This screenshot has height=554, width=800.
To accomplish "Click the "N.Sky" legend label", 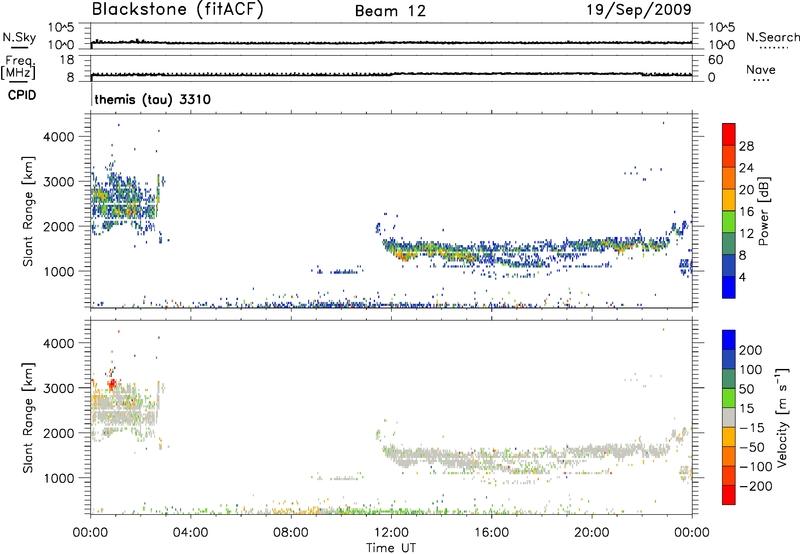I will coord(19,37).
